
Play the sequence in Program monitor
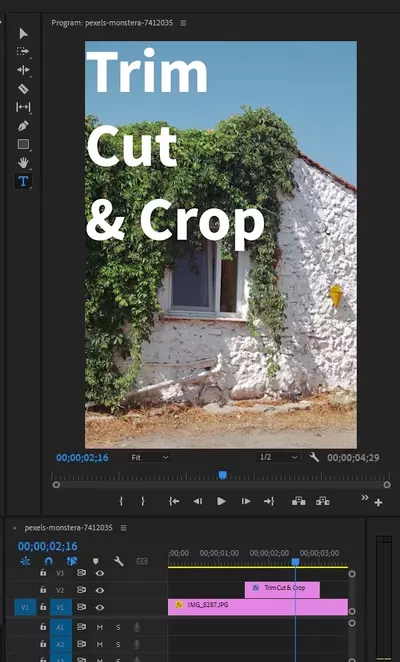pyautogui.click(x=221, y=501)
